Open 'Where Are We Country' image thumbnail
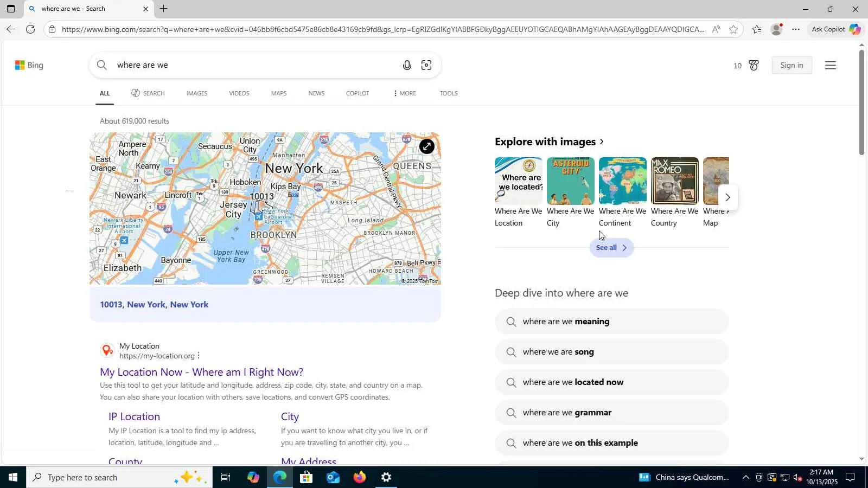This screenshot has width=868, height=488. pos(674,181)
